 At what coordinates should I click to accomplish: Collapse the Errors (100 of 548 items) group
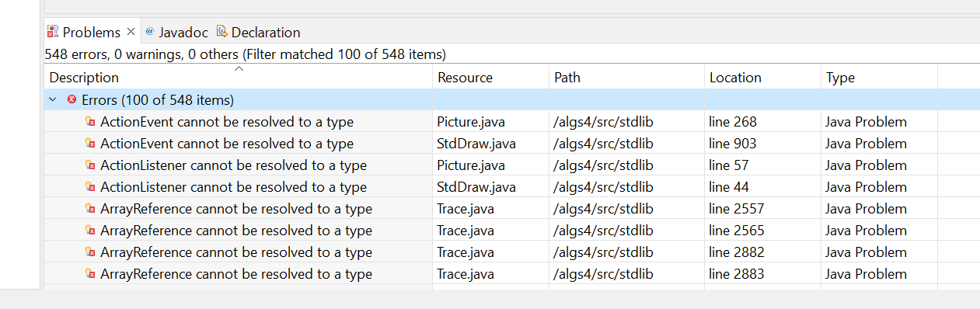(x=52, y=100)
